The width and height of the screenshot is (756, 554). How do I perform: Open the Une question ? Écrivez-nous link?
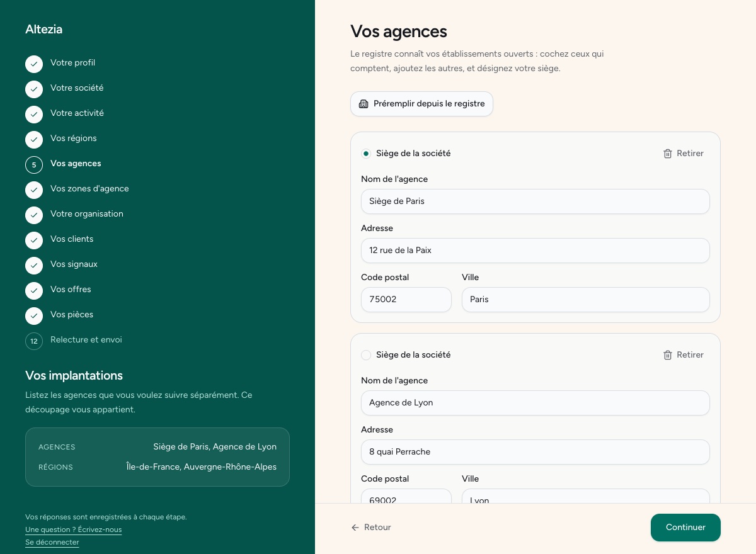click(x=74, y=530)
